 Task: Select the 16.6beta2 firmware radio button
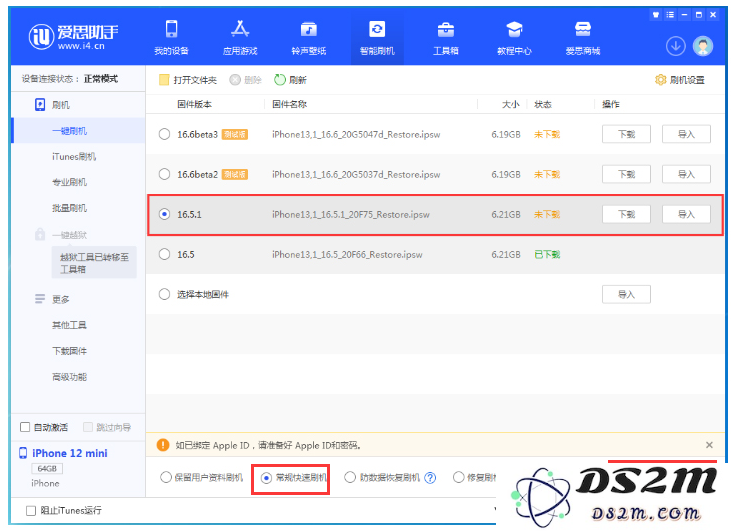[x=164, y=174]
